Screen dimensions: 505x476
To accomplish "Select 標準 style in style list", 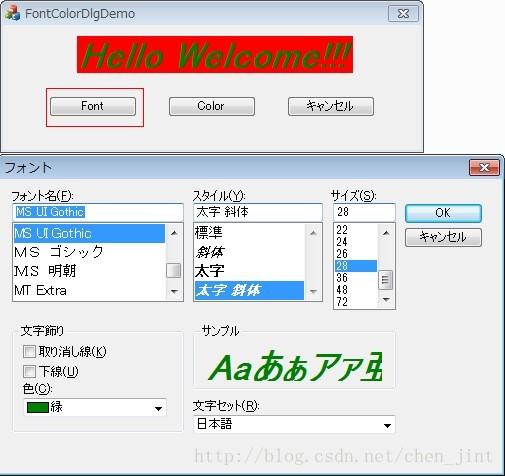I will click(x=249, y=233).
